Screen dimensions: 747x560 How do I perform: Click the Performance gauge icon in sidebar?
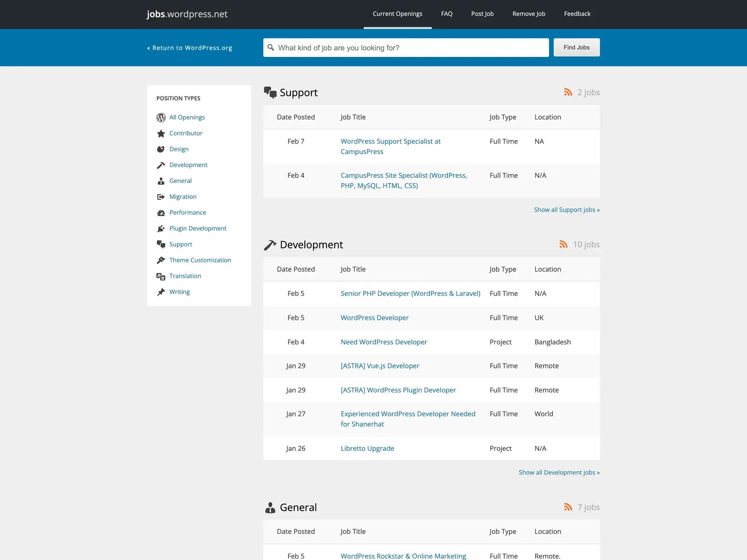click(161, 213)
